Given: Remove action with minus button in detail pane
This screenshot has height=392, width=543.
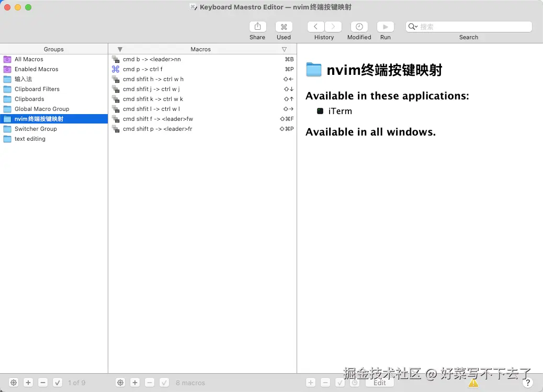Looking at the screenshot, I should point(325,383).
